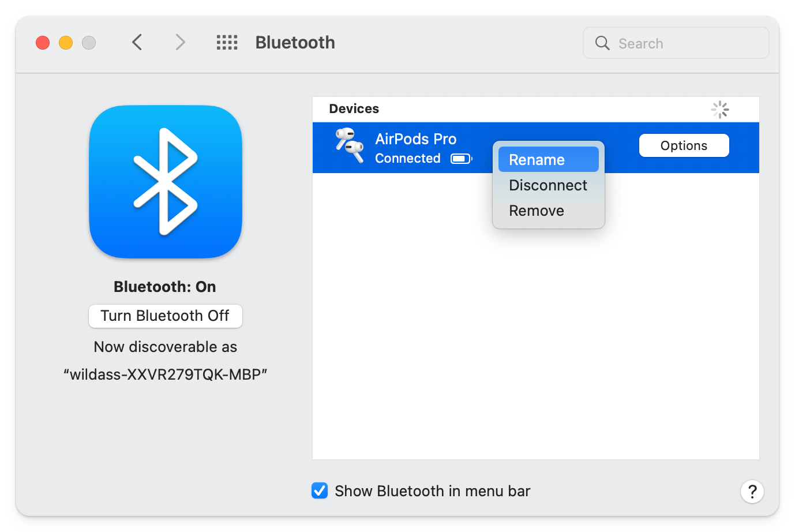Select Disconnect in the context menu

point(548,185)
